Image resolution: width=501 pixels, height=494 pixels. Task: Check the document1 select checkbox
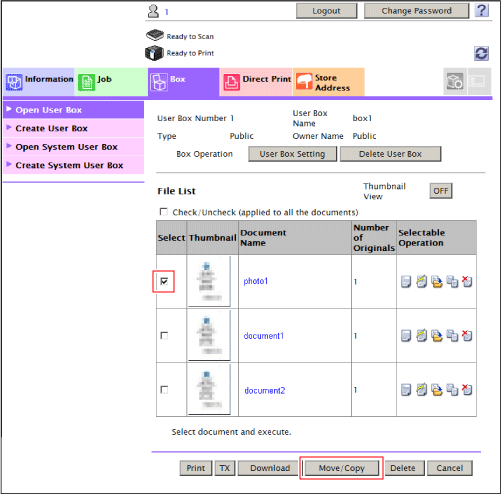point(164,335)
